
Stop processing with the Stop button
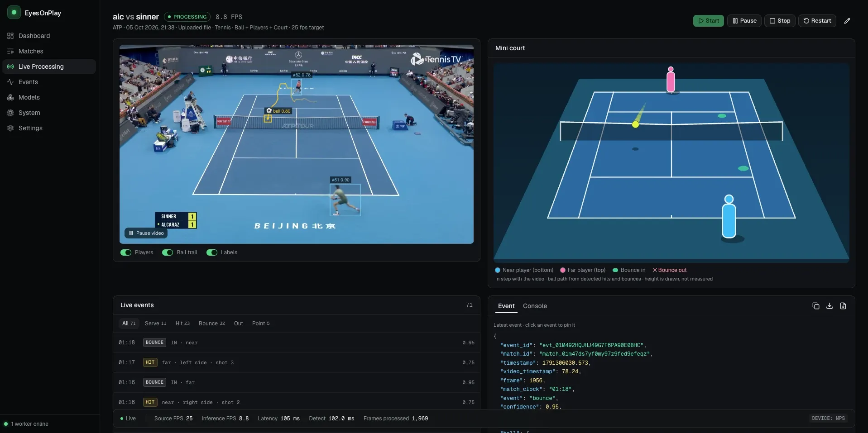pyautogui.click(x=779, y=21)
